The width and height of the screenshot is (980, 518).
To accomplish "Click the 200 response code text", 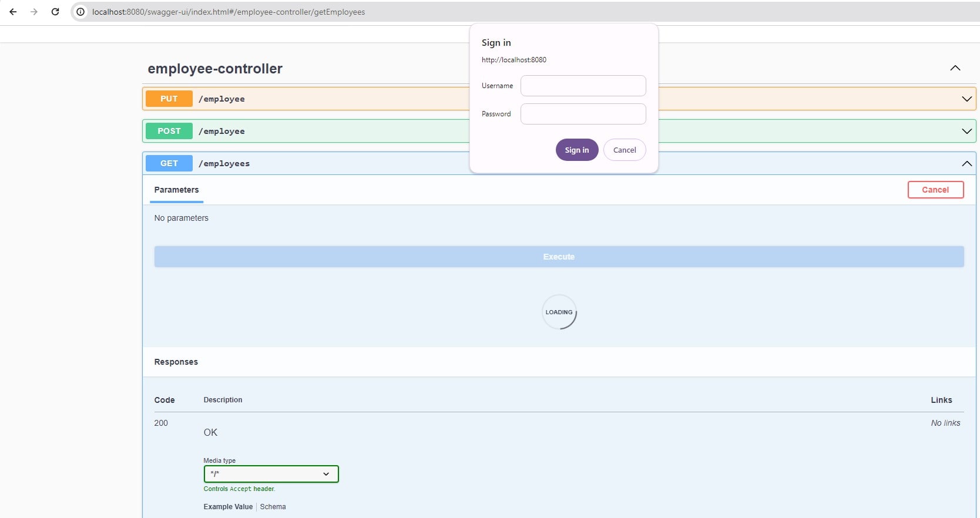I will [161, 423].
